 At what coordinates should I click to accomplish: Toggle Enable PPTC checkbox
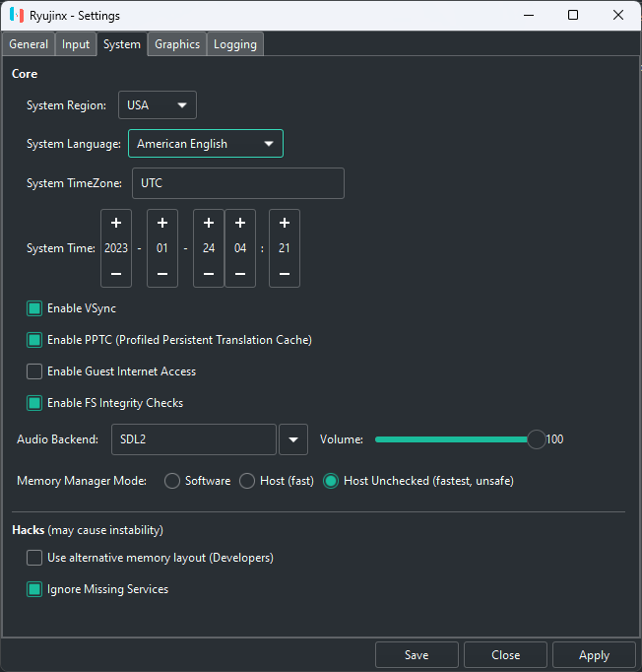(x=34, y=340)
